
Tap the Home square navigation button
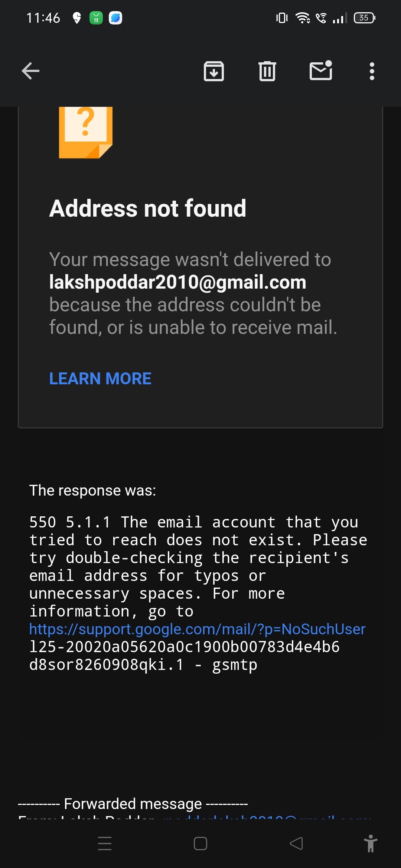click(200, 843)
